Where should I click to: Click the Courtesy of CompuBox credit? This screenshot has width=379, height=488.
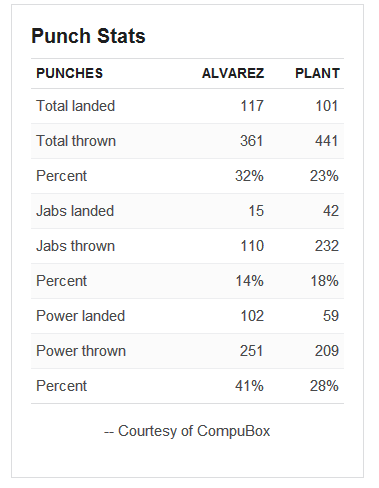[187, 431]
